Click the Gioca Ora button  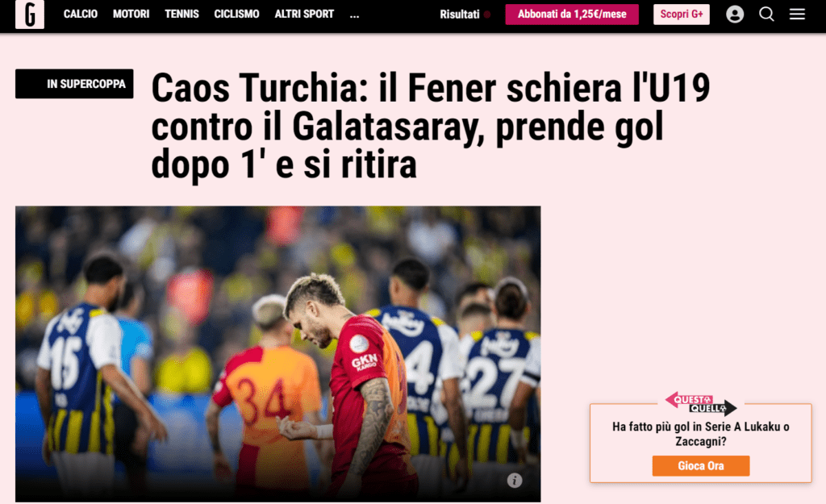(701, 465)
